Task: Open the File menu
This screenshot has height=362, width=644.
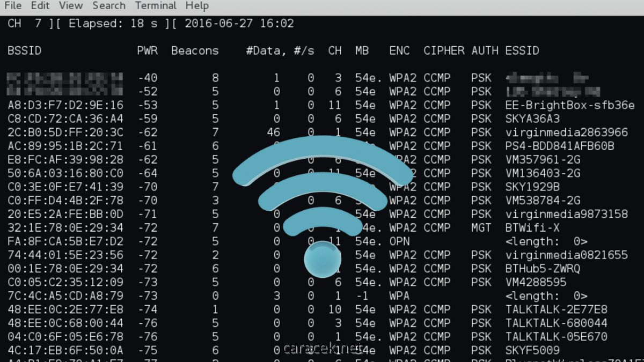Action: click(13, 6)
